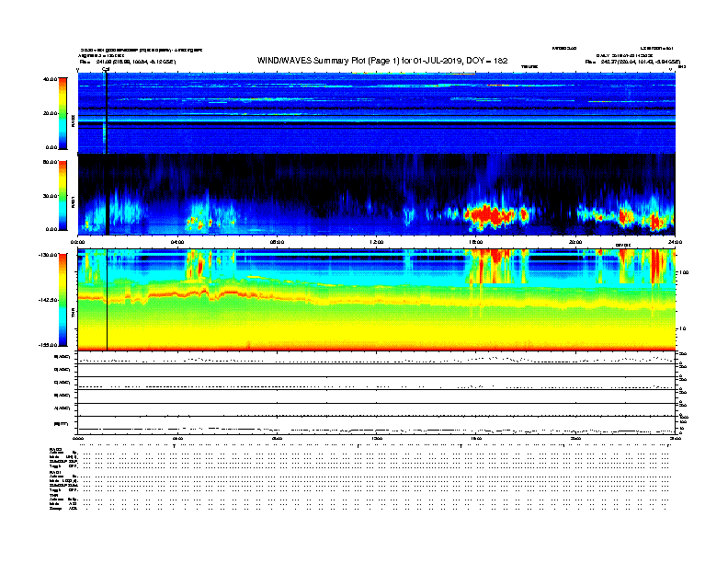Click the 12:00 tick below the bottom line plot
Viewport: 728px width, 563px height.
pyautogui.click(x=377, y=438)
